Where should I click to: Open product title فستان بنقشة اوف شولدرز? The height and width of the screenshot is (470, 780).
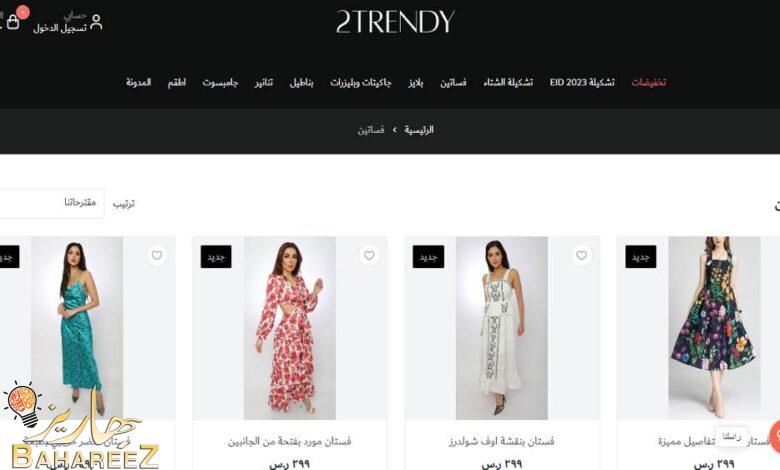click(x=502, y=441)
